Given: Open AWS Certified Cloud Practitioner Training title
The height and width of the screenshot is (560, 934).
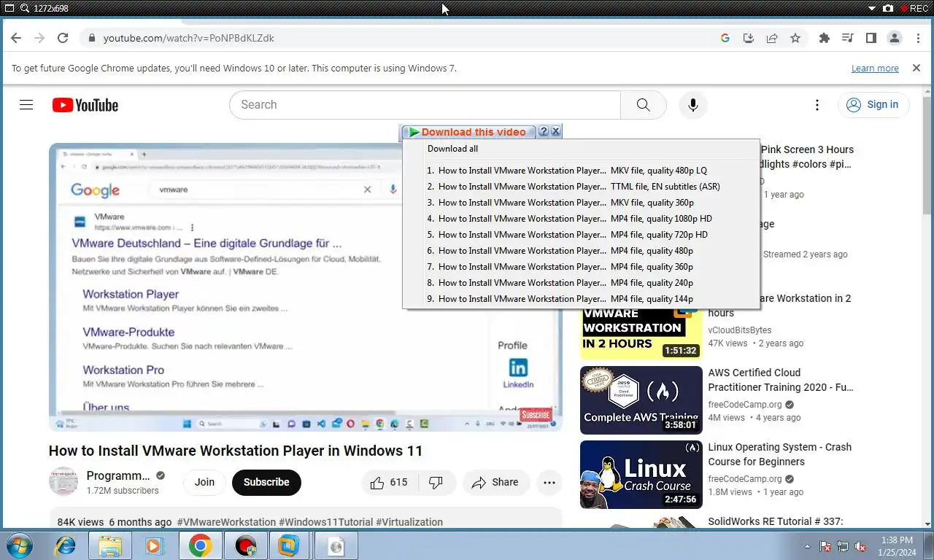Looking at the screenshot, I should [x=781, y=380].
